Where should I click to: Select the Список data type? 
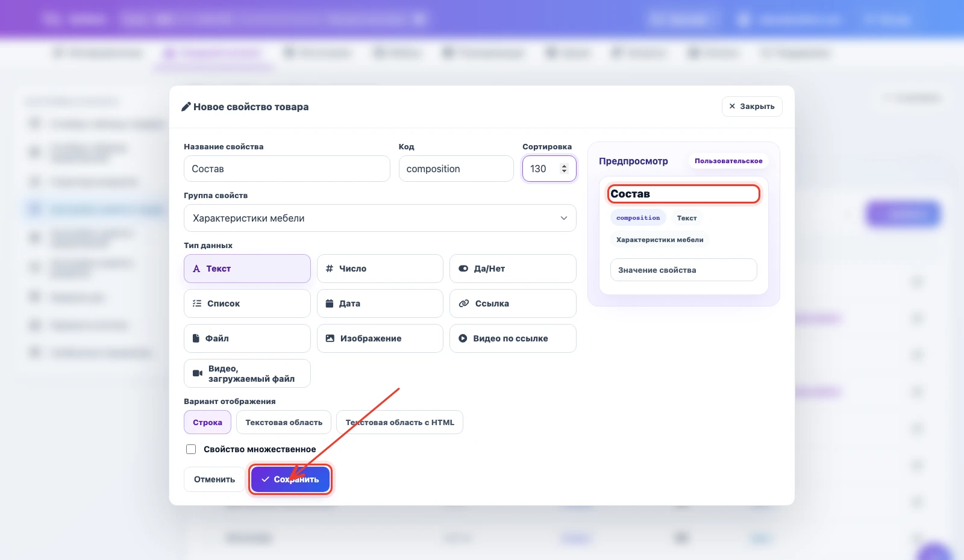(247, 303)
